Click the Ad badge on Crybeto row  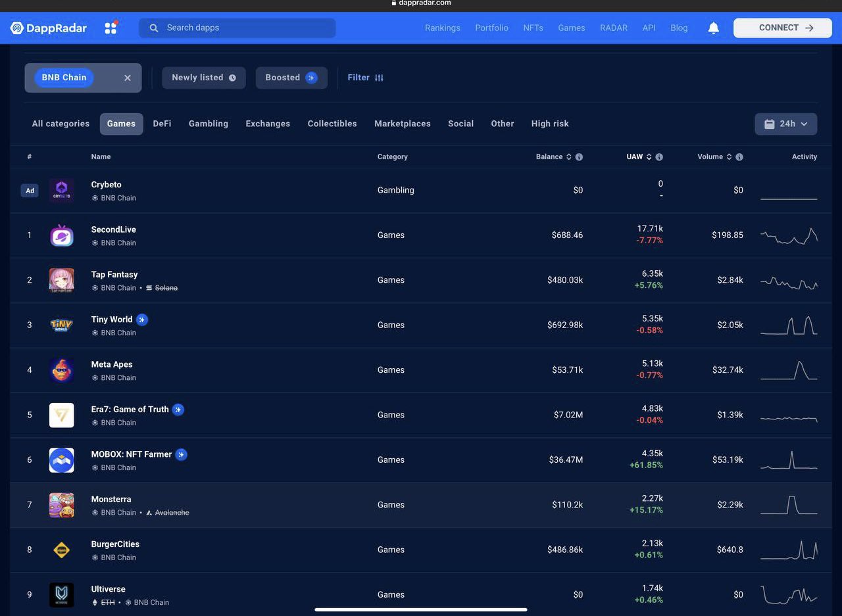point(30,191)
